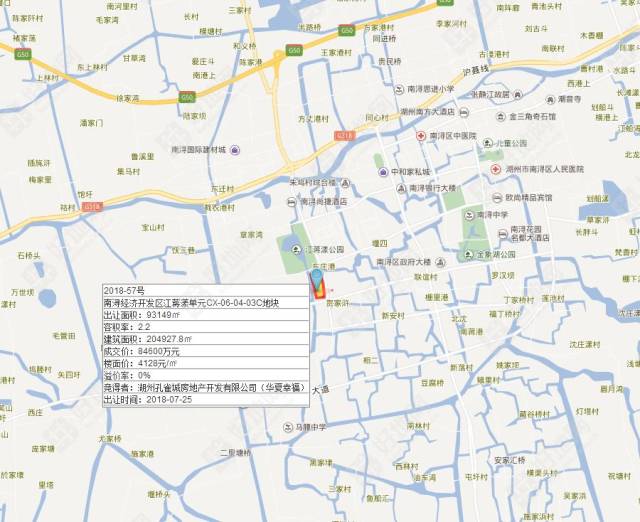This screenshot has height=522, width=640.
Task: Click the 湖州南方大酒店 hotel icon
Action: pos(464,112)
